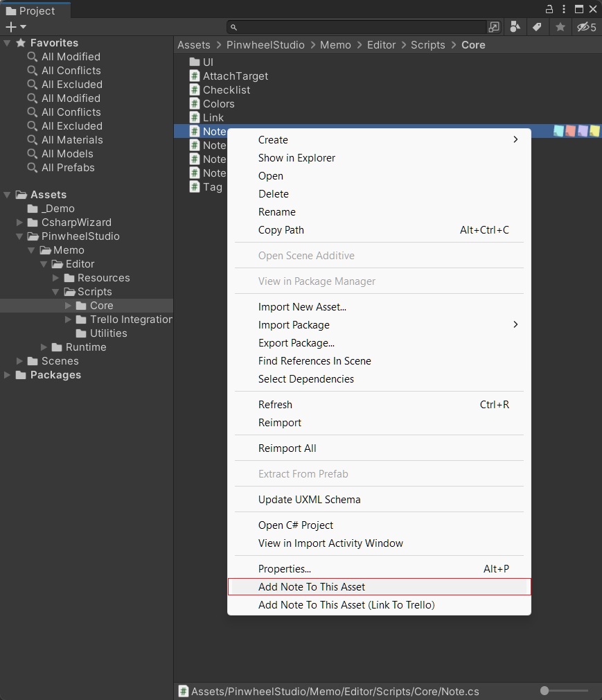Screen dimensions: 602x700
Task: Click the script icon in bottom path bar
Action: 183,691
